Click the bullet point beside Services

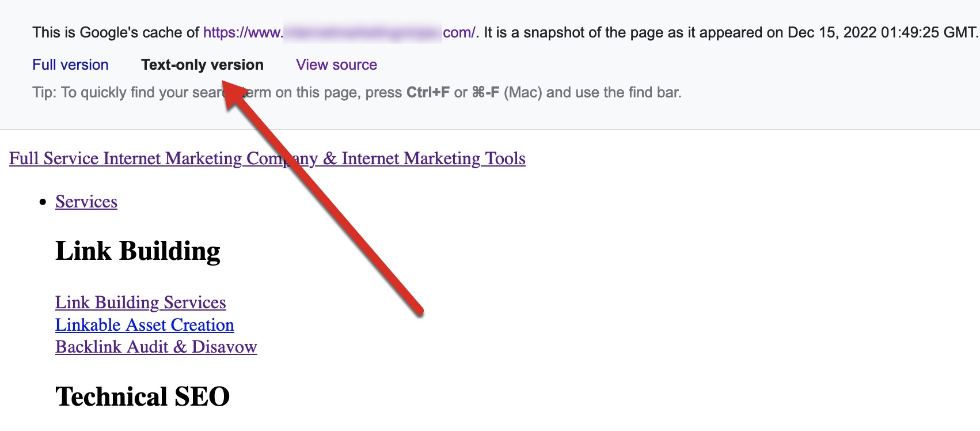click(43, 202)
